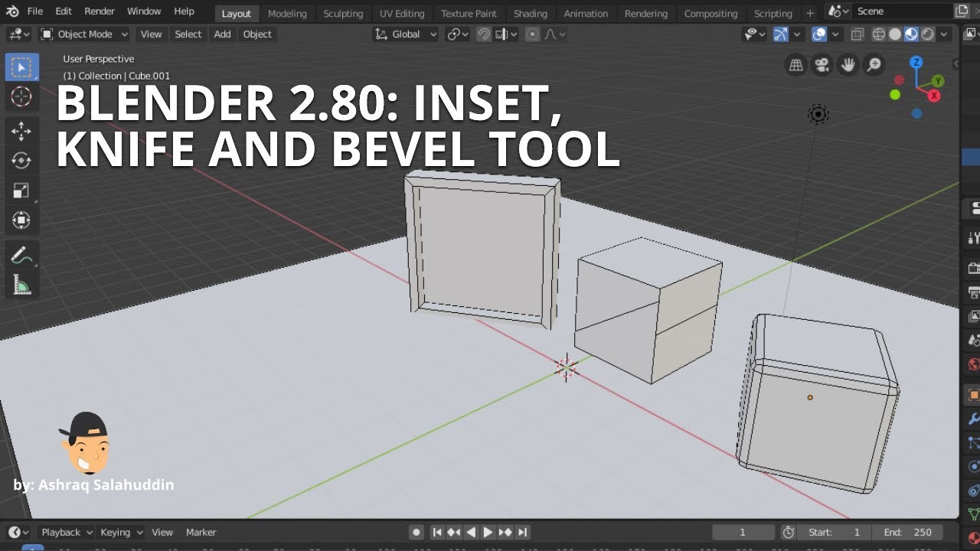Screen dimensions: 980x551
Task: Activate the combined Transform tool
Action: tap(21, 220)
